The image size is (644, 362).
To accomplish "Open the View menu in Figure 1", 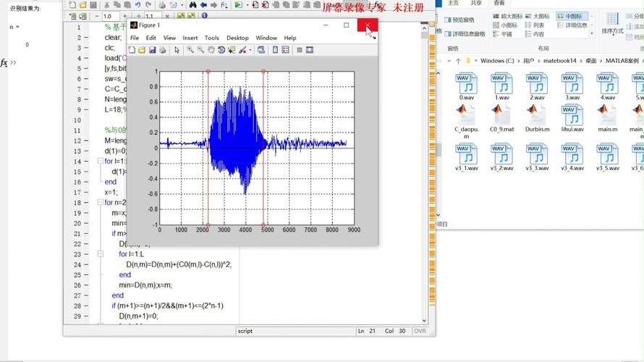I will tap(169, 38).
